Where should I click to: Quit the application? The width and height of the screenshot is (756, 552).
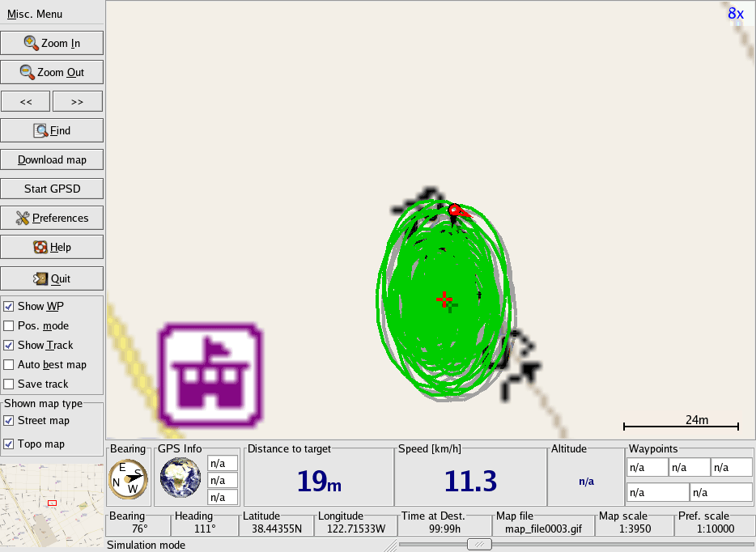52,278
